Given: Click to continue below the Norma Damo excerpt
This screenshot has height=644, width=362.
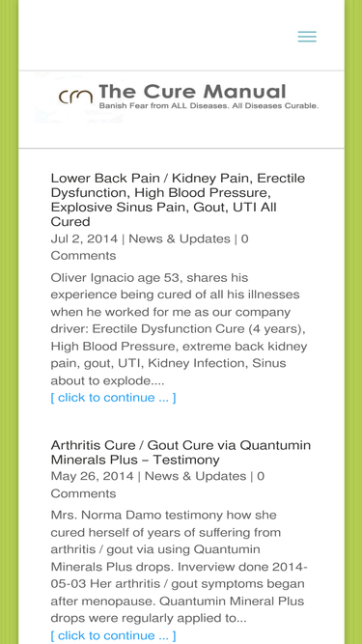Looking at the screenshot, I should (113, 635).
